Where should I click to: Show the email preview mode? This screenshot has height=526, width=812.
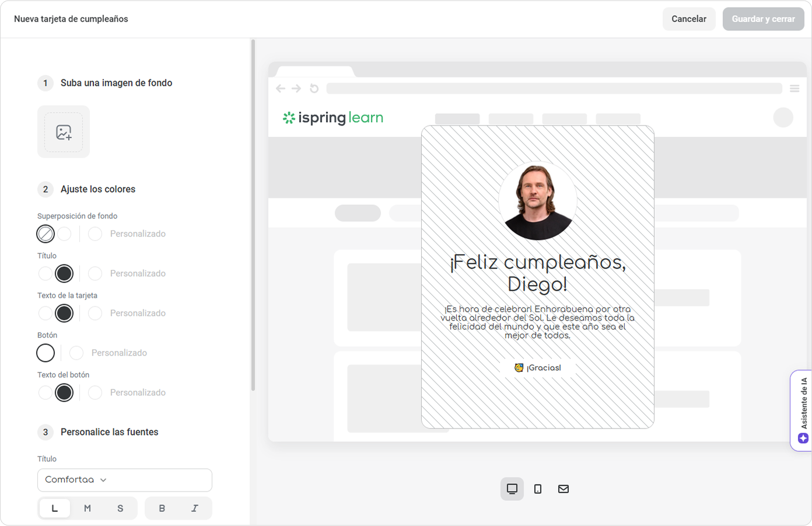pos(563,489)
